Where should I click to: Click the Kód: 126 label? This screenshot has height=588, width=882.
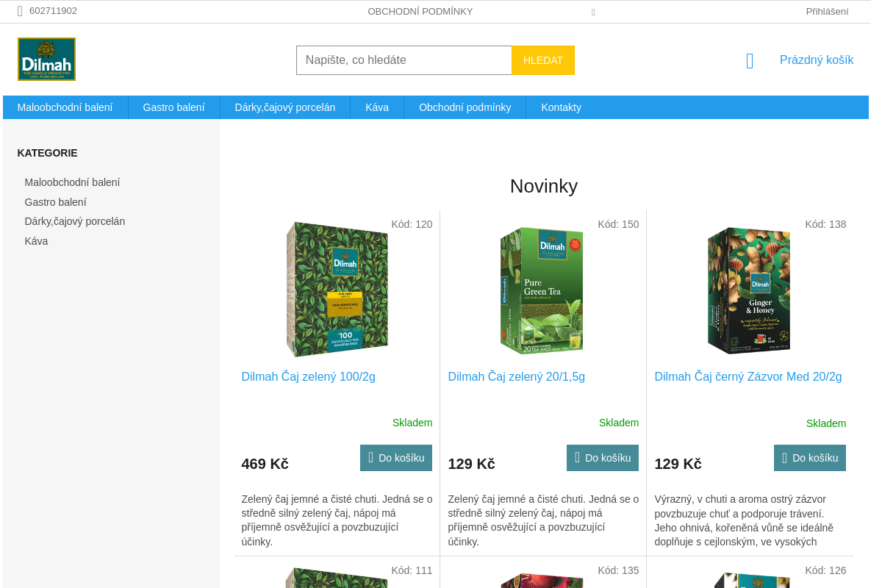click(x=825, y=570)
